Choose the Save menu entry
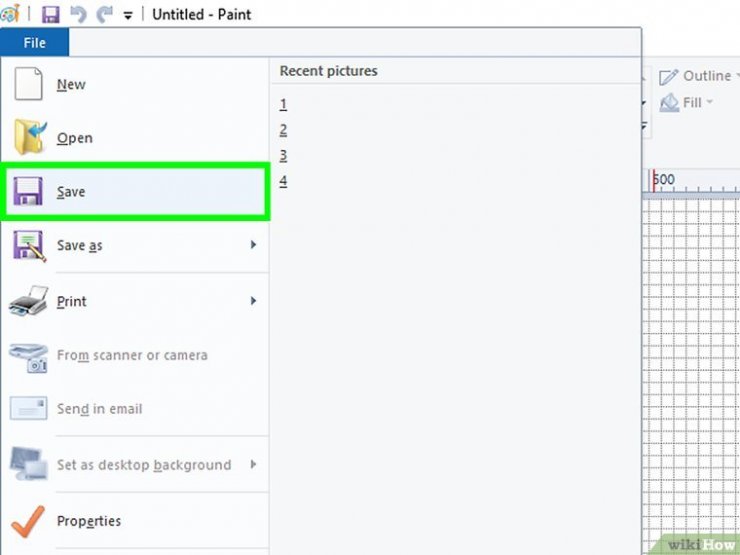Image resolution: width=740 pixels, height=555 pixels. pyautogui.click(x=135, y=191)
